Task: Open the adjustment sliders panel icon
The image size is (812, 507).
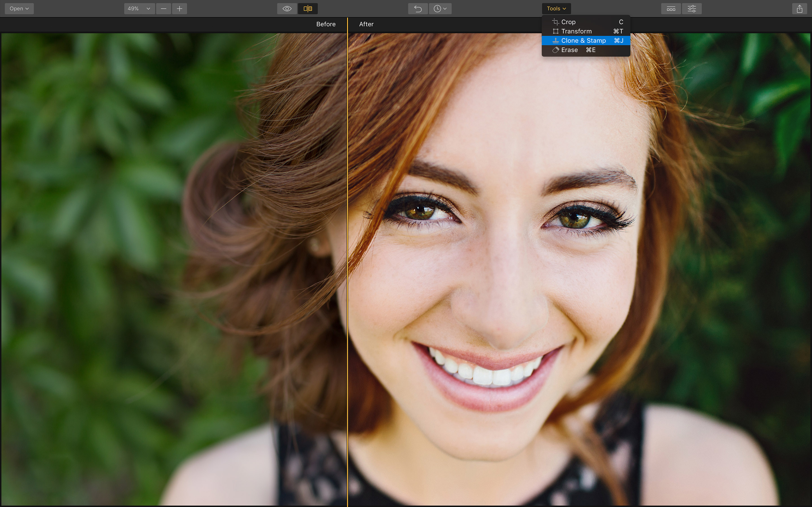Action: point(692,9)
